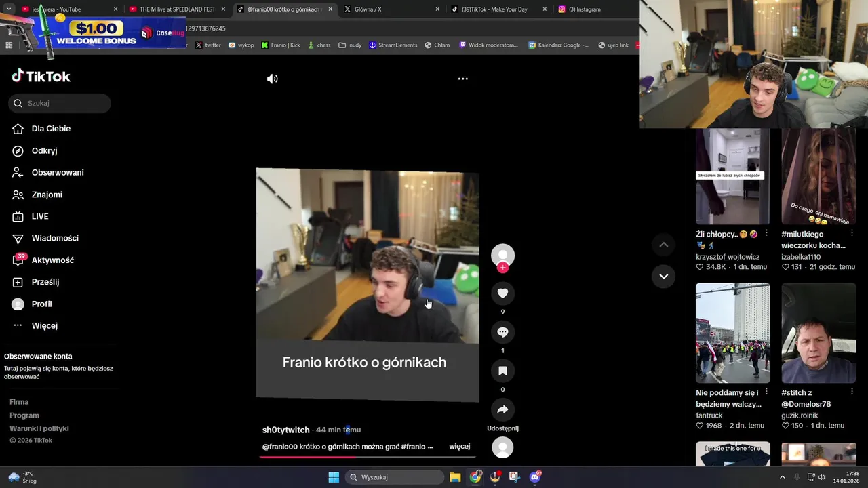
Task: Open comments via the speech bubble icon
Action: [502, 332]
